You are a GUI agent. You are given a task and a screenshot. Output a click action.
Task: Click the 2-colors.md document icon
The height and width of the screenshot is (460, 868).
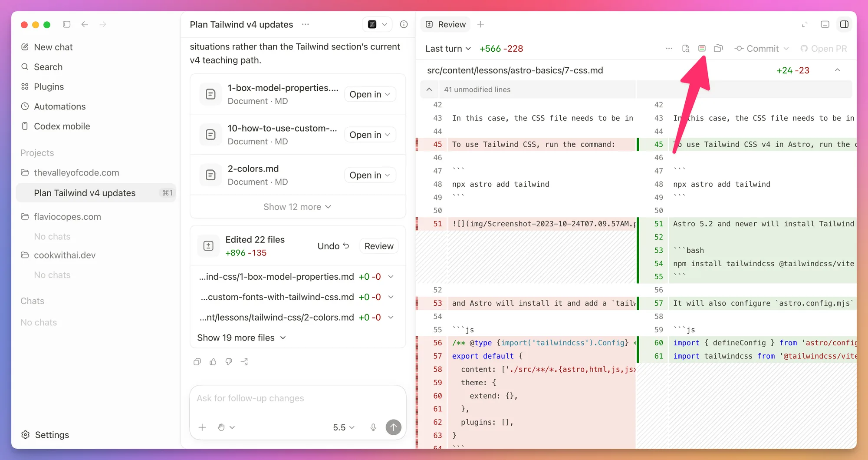tap(210, 175)
